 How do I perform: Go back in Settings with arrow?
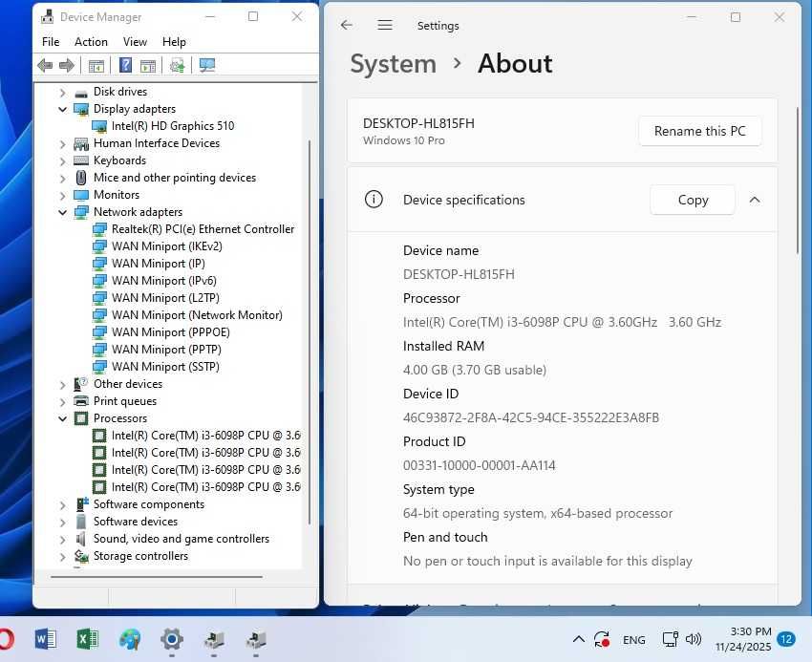coord(347,25)
